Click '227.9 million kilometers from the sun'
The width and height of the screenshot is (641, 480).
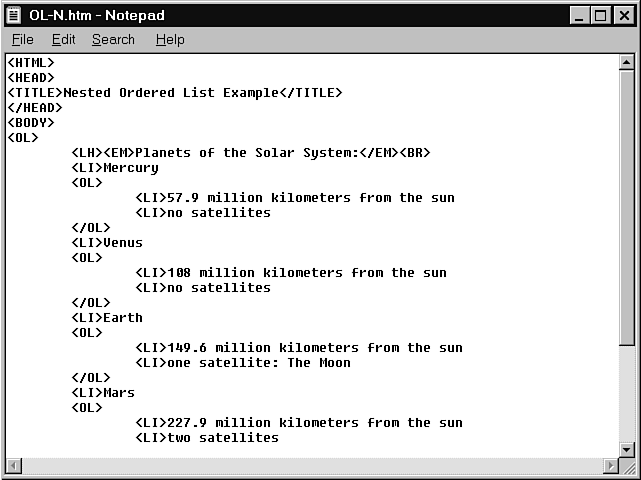(315, 422)
